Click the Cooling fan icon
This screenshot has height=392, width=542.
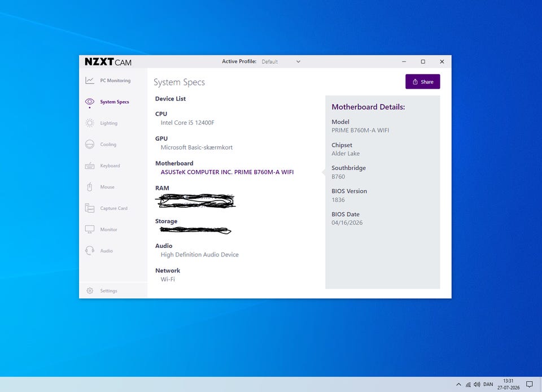click(90, 144)
